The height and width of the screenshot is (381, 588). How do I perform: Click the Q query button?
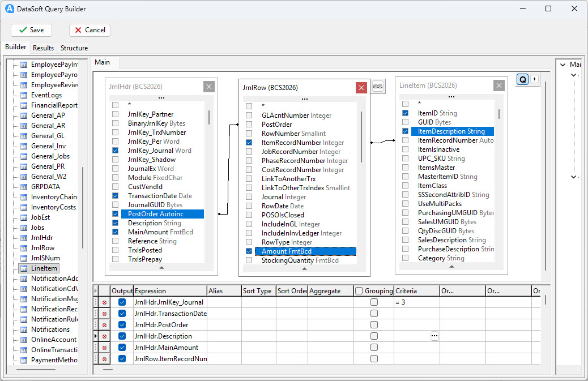[522, 79]
